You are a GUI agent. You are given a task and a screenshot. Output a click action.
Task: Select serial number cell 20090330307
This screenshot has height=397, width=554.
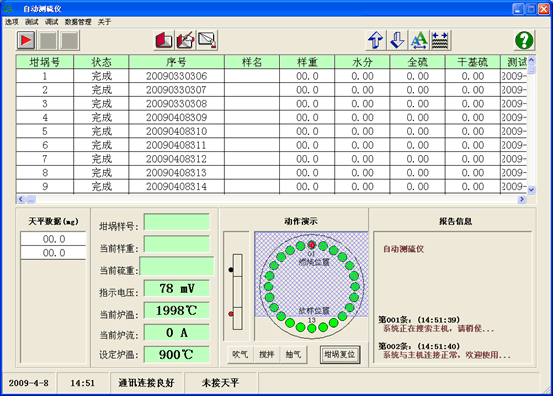[x=176, y=90]
